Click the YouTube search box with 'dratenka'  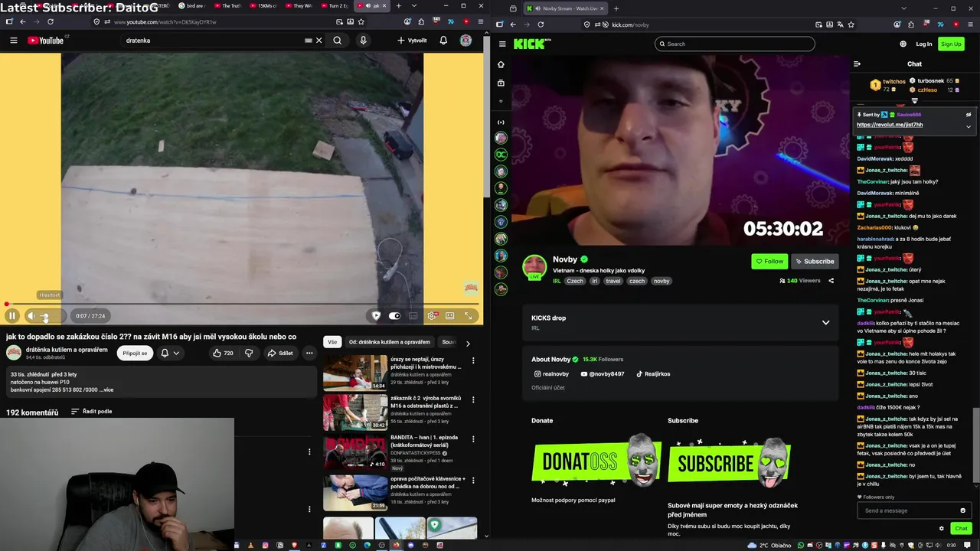point(214,40)
